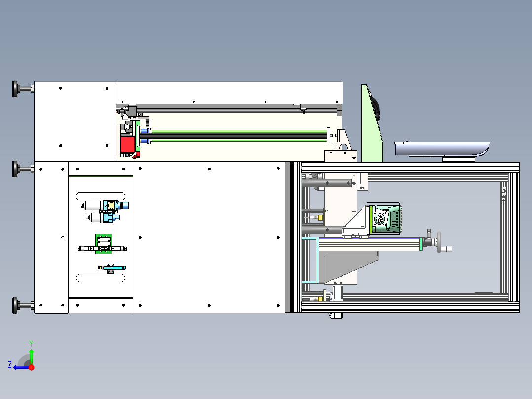The width and height of the screenshot is (532, 399).
Task: Click the yellow sensor block on the left cylinder
Action: tap(320, 217)
